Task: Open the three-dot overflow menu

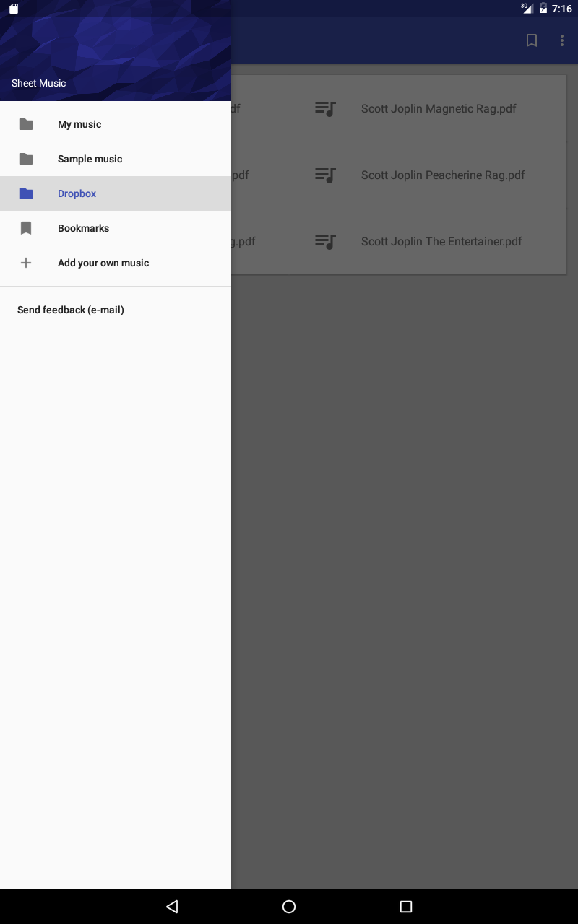Action: pos(562,40)
